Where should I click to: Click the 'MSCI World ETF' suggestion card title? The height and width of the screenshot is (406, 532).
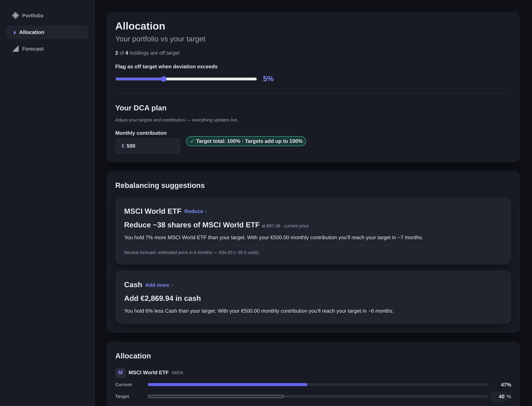click(153, 211)
